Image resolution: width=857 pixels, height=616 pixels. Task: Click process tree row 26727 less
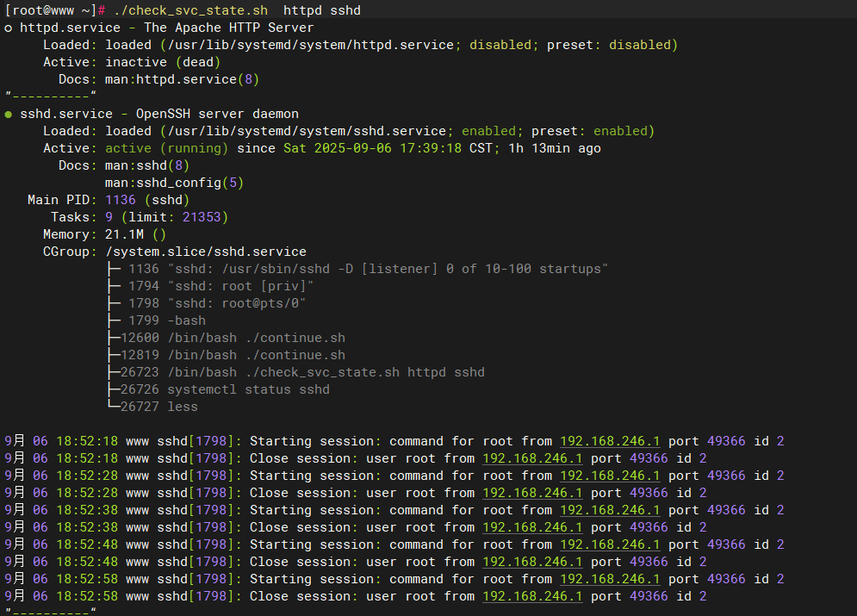152,407
